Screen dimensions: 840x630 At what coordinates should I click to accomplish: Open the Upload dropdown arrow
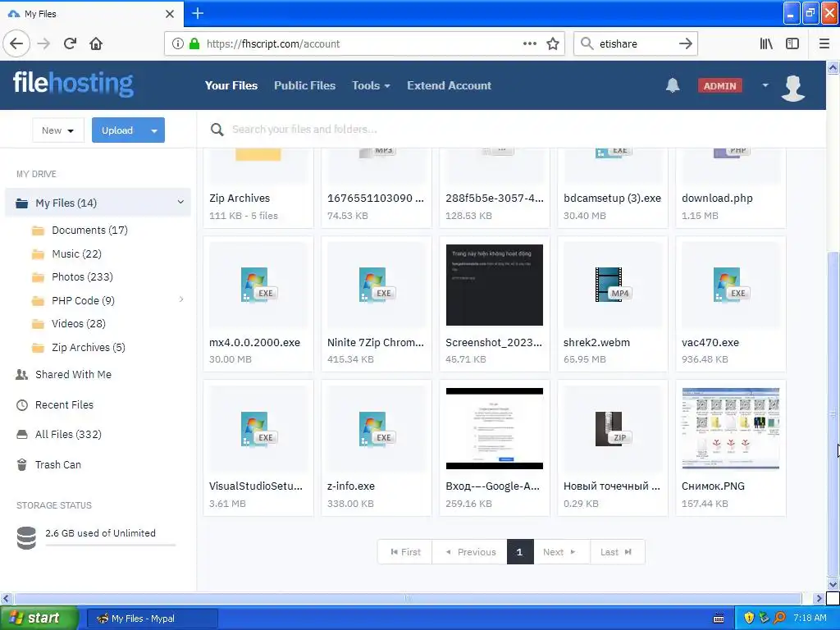click(154, 130)
